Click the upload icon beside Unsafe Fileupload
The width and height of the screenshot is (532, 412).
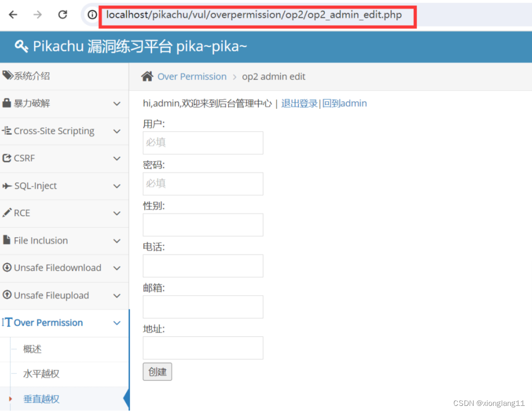point(7,295)
